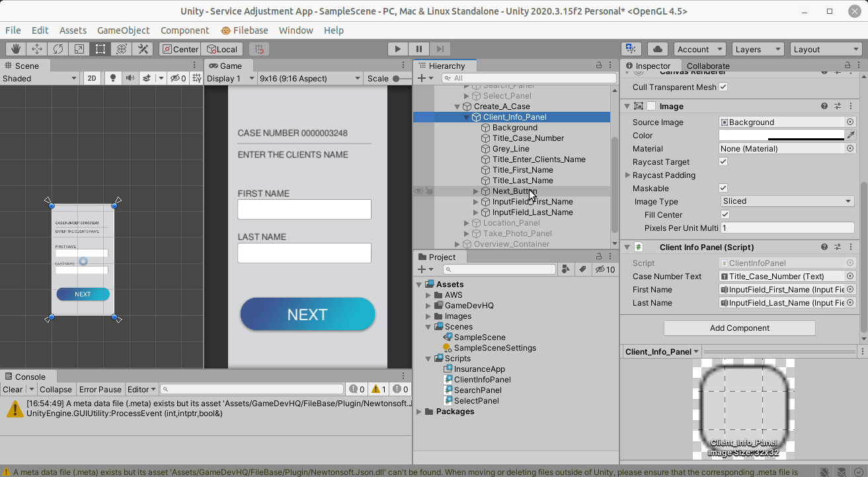Open Source Image object picker circle

click(850, 122)
